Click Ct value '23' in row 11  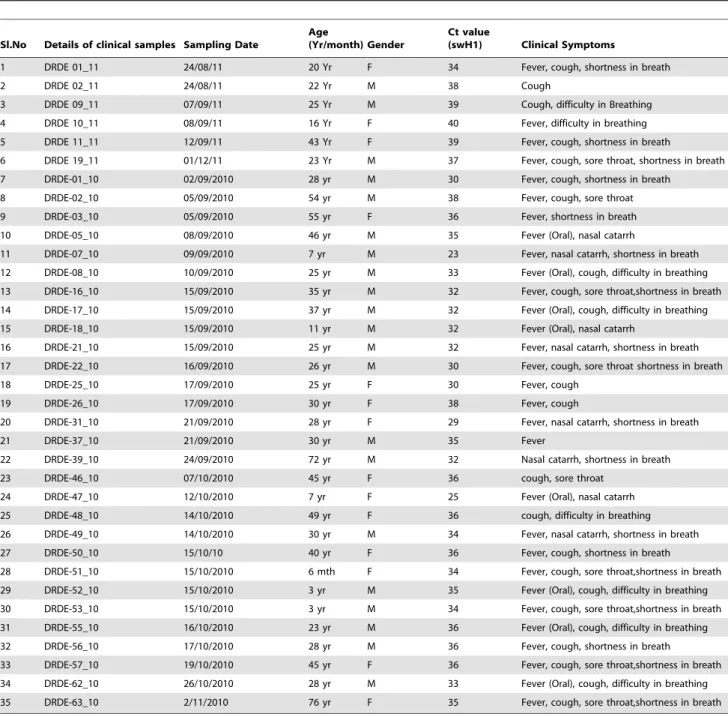click(453, 254)
